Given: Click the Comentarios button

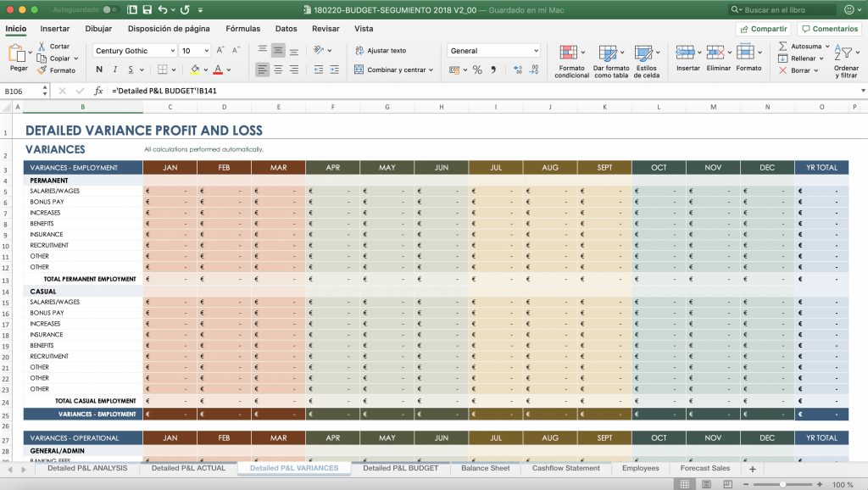Looking at the screenshot, I should coord(829,29).
